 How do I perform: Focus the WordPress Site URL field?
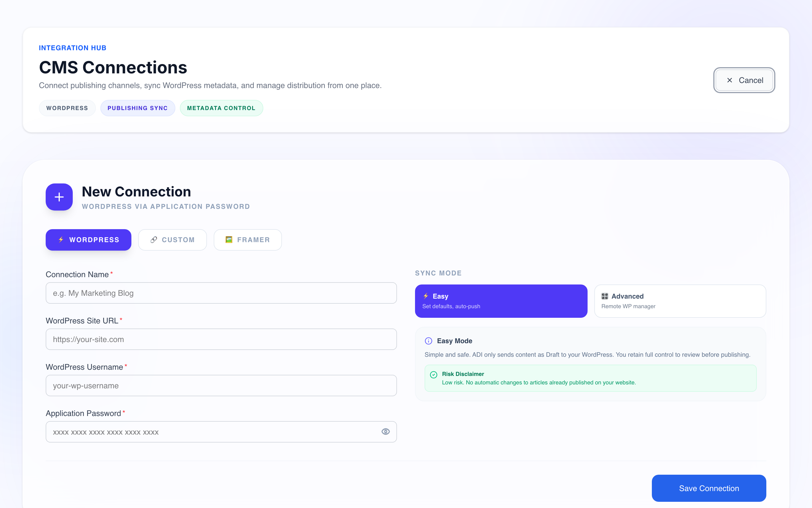click(221, 339)
